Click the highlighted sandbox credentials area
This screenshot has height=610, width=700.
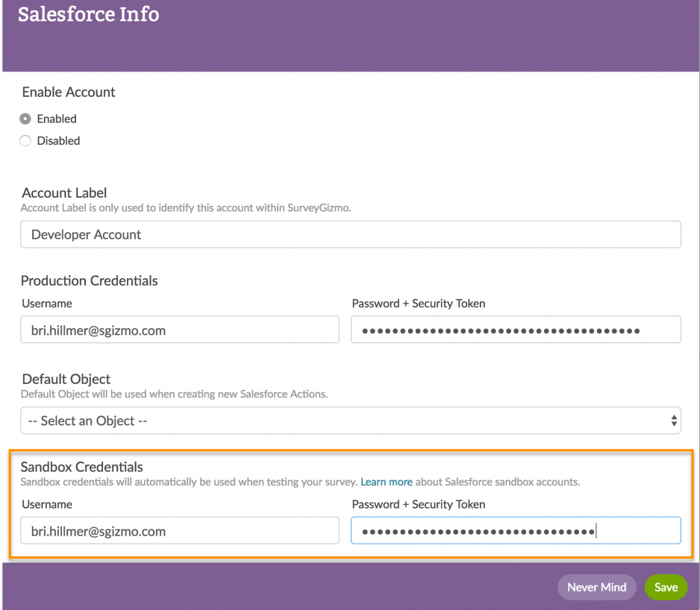[x=351, y=498]
